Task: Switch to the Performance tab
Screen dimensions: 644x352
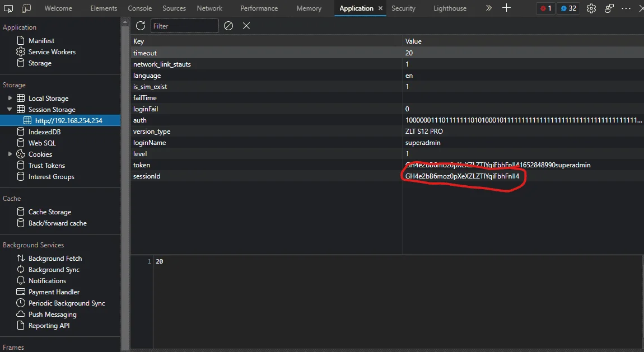Action: 259,8
